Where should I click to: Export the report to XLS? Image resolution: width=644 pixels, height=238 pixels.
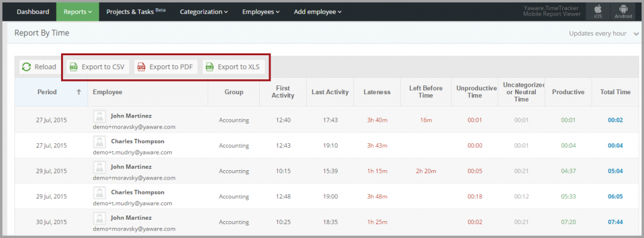tap(234, 67)
